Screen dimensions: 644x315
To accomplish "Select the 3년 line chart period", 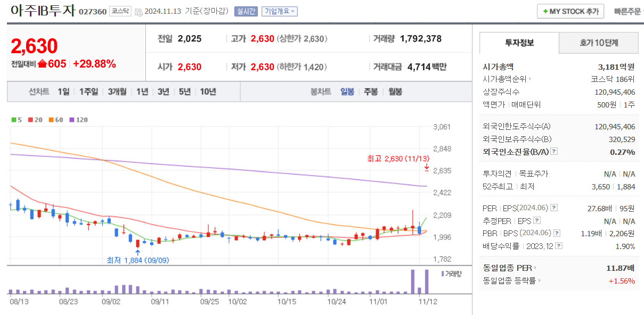I will [164, 92].
